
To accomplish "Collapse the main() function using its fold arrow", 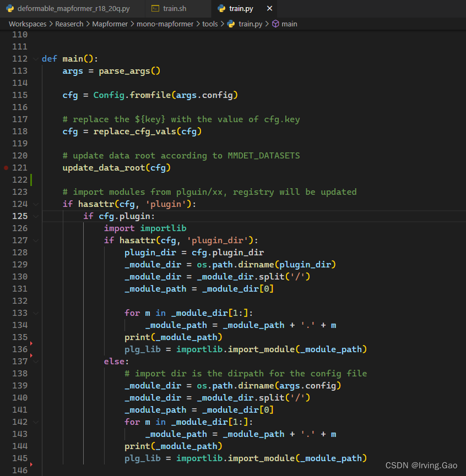I will pyautogui.click(x=35, y=58).
